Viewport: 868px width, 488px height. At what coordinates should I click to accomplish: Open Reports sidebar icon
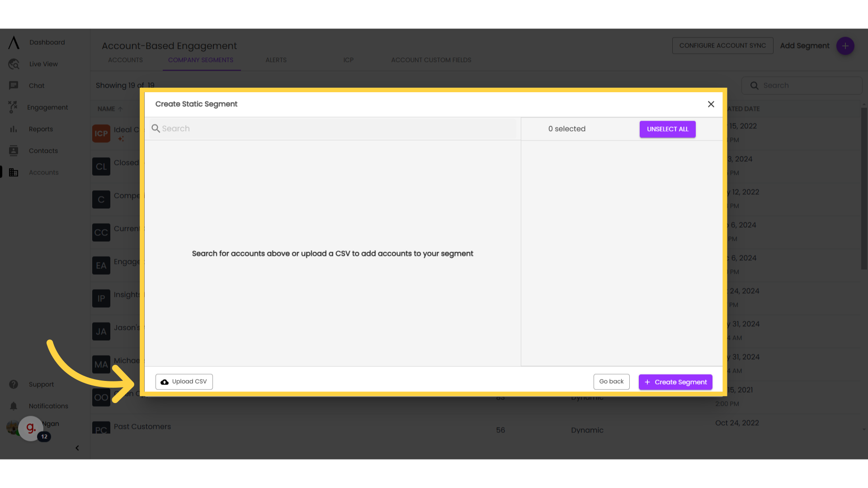13,129
